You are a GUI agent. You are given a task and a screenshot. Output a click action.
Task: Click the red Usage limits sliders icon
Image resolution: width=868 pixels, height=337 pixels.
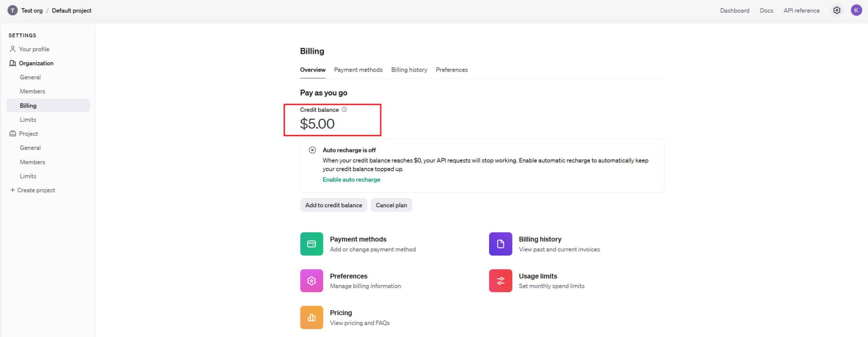pyautogui.click(x=501, y=281)
